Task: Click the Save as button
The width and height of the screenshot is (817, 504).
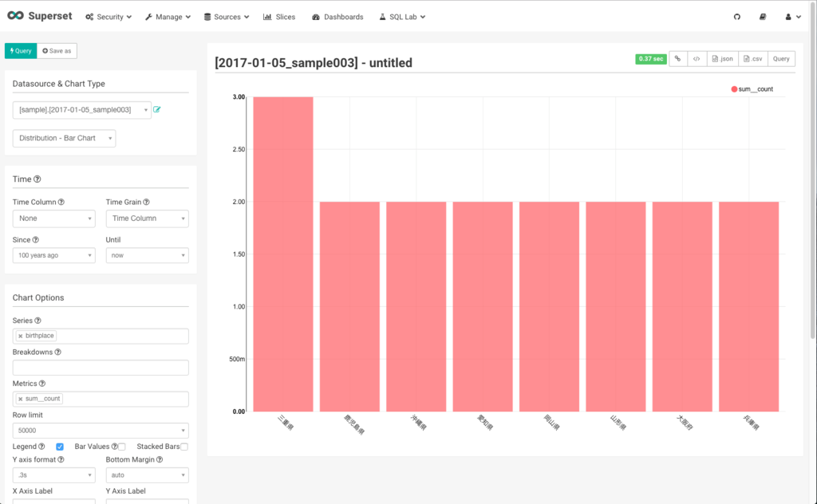Action: (x=56, y=50)
